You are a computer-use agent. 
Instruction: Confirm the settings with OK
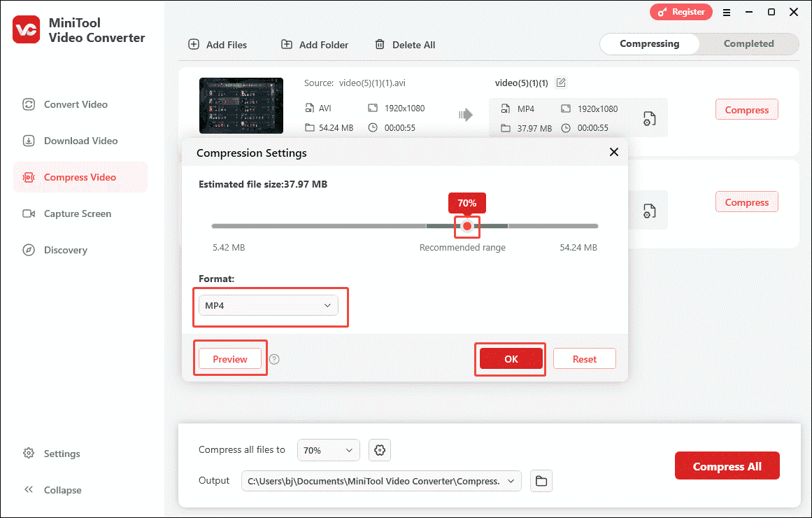(511, 359)
